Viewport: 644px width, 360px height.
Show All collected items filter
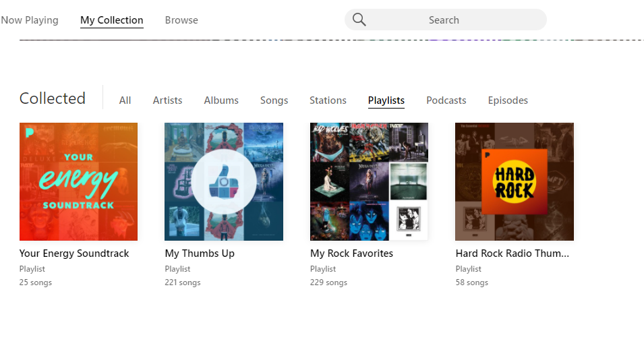point(125,100)
